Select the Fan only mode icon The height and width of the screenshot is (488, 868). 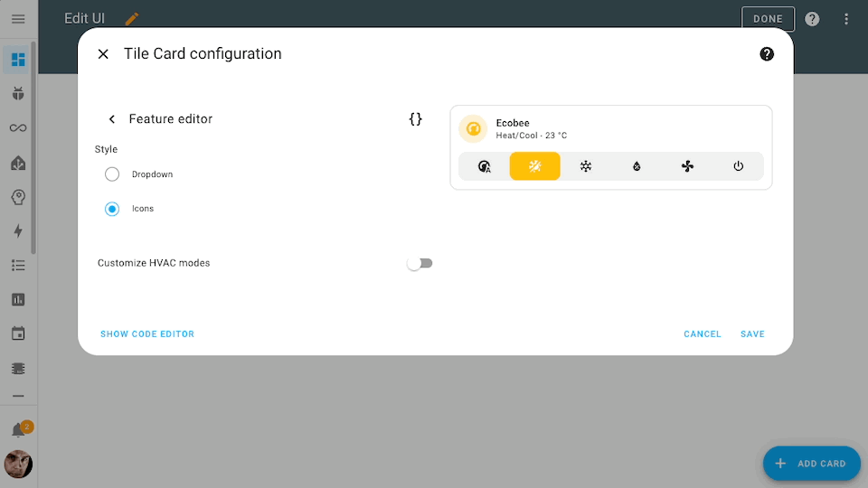(x=687, y=166)
